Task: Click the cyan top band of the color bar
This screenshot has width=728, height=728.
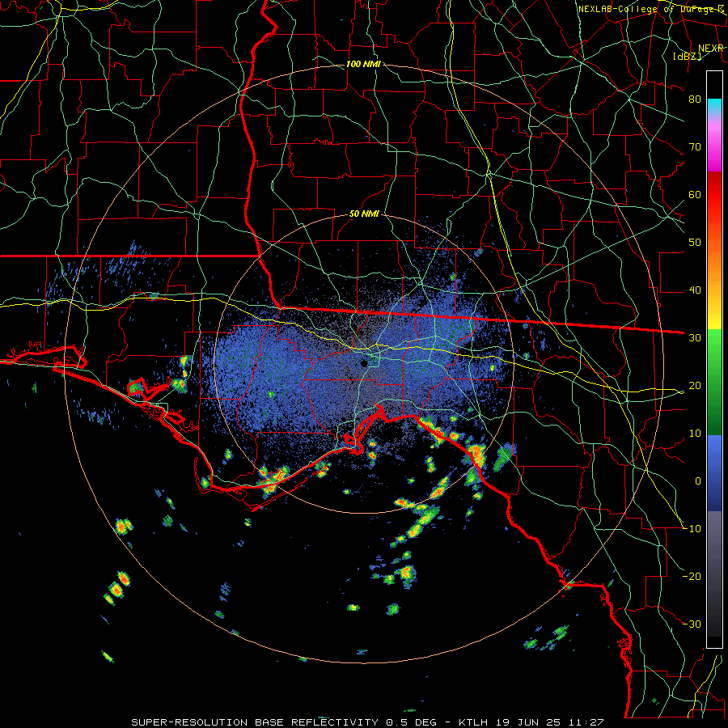Action: 714,105
